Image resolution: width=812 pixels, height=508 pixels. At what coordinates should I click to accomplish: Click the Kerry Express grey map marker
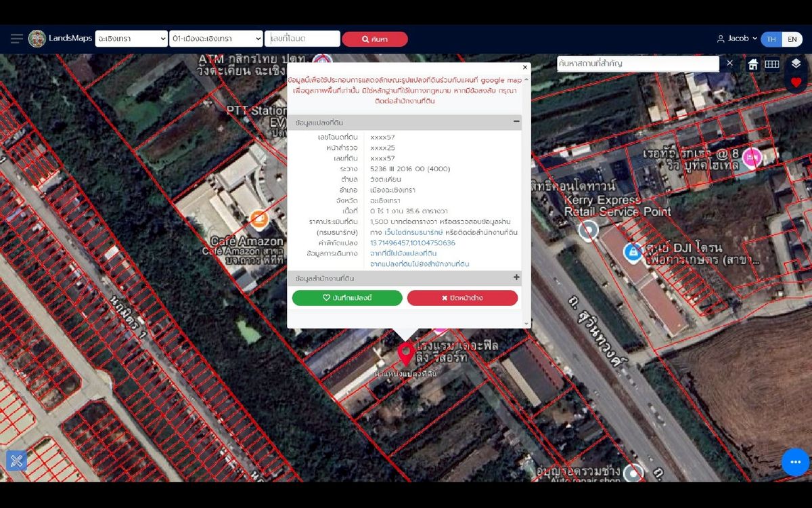[x=589, y=230]
